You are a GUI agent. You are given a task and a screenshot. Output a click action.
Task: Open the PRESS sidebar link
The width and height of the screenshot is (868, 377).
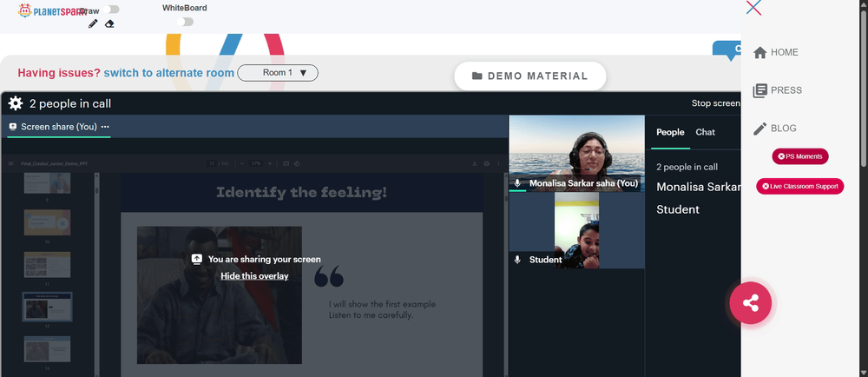(777, 90)
